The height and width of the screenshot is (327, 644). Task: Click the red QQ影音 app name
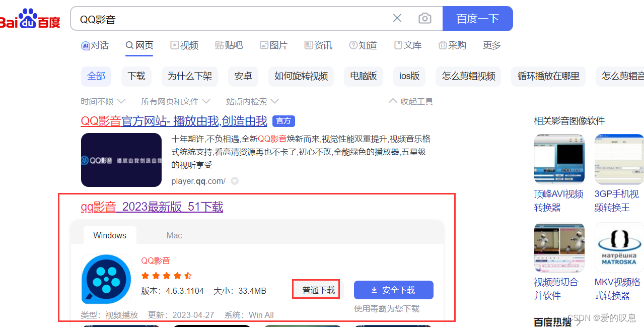click(x=156, y=260)
